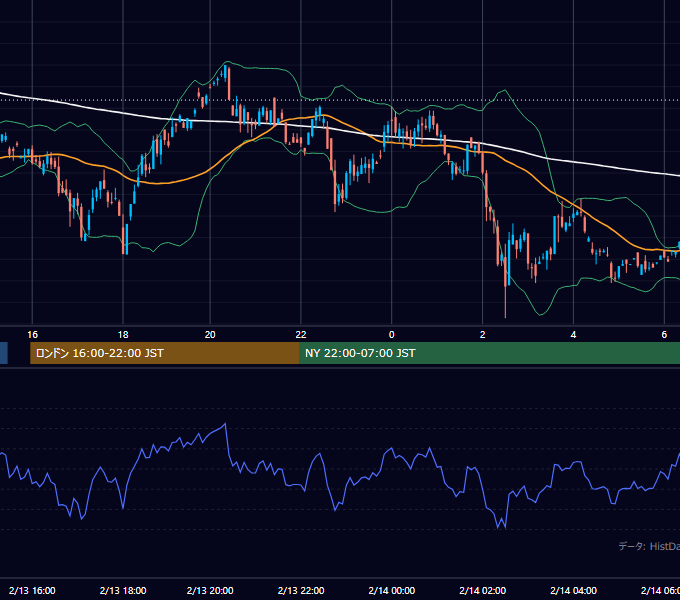The height and width of the screenshot is (600, 680).
Task: Click the 2/13 22:00 date label
Action: [301, 590]
